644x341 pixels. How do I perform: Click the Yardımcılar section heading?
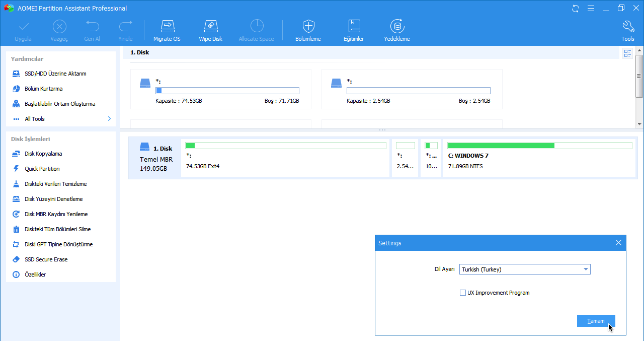point(27,59)
